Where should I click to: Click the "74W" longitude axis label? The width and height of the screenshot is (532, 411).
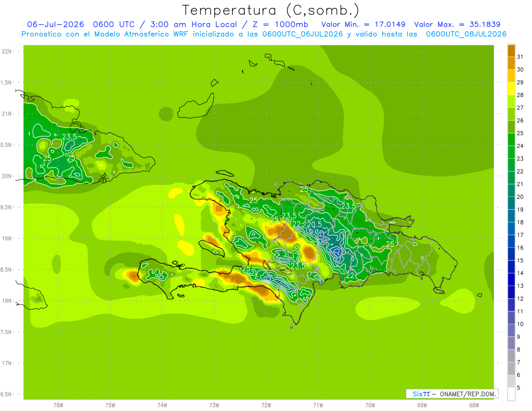pyautogui.click(x=162, y=405)
